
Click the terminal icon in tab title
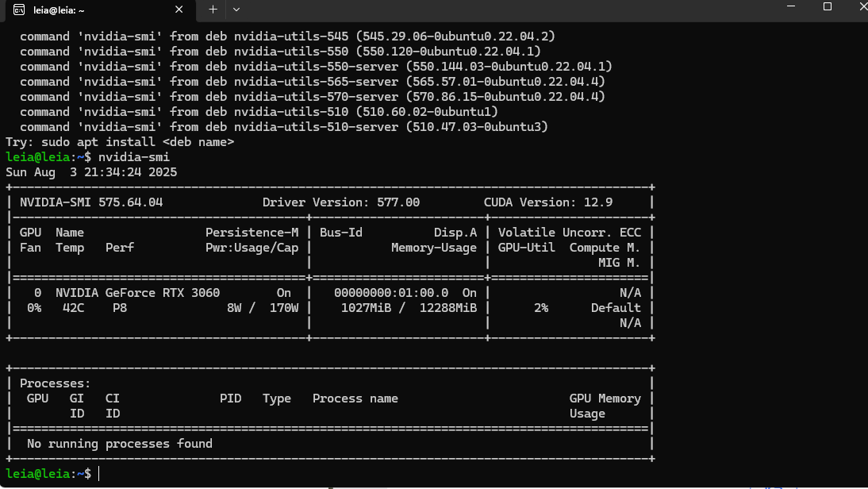tap(19, 10)
